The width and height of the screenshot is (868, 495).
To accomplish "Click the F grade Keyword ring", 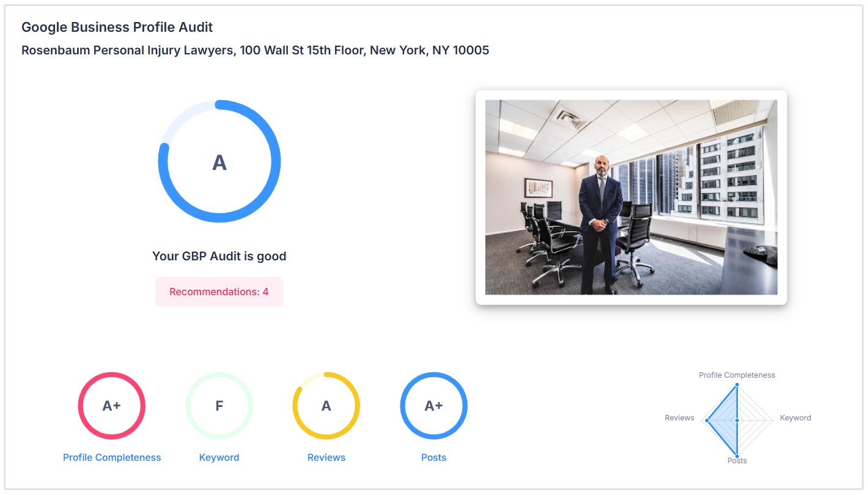I will coord(219,406).
